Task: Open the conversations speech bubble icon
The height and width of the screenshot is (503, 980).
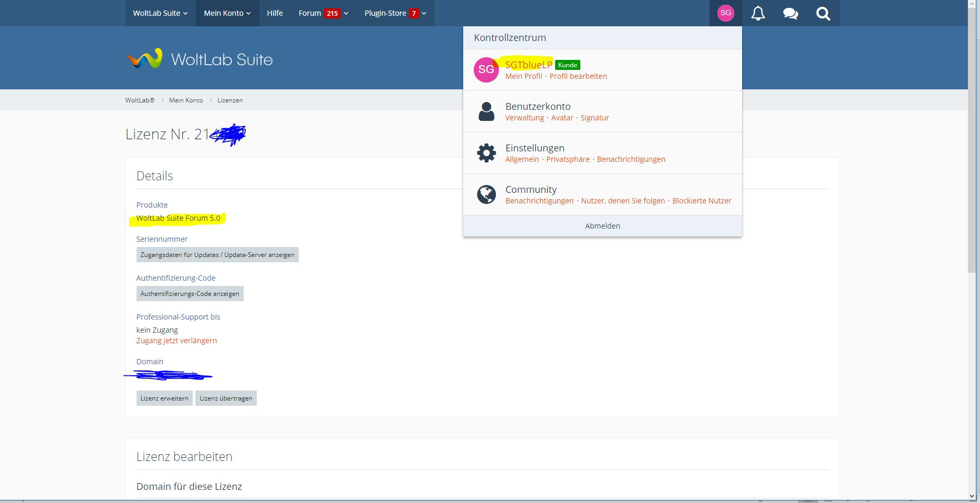Action: coord(790,13)
